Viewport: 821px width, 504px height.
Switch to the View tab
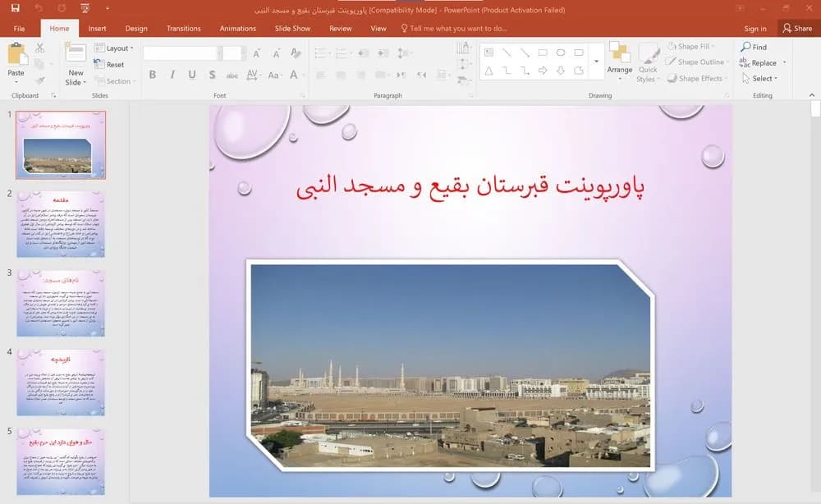coord(378,29)
